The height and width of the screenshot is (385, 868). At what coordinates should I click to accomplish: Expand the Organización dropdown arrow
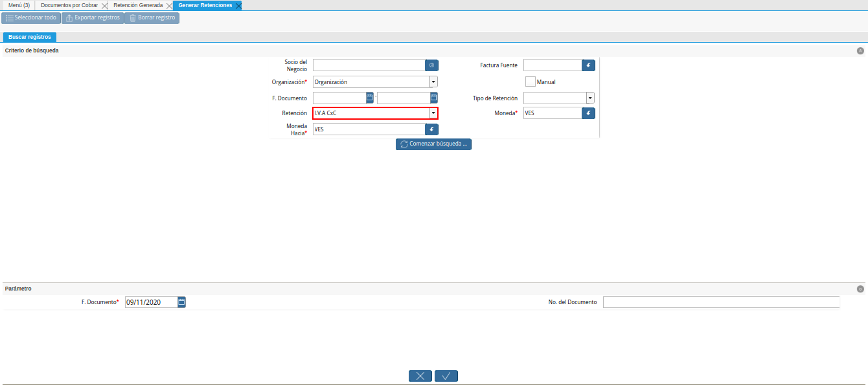click(x=433, y=82)
